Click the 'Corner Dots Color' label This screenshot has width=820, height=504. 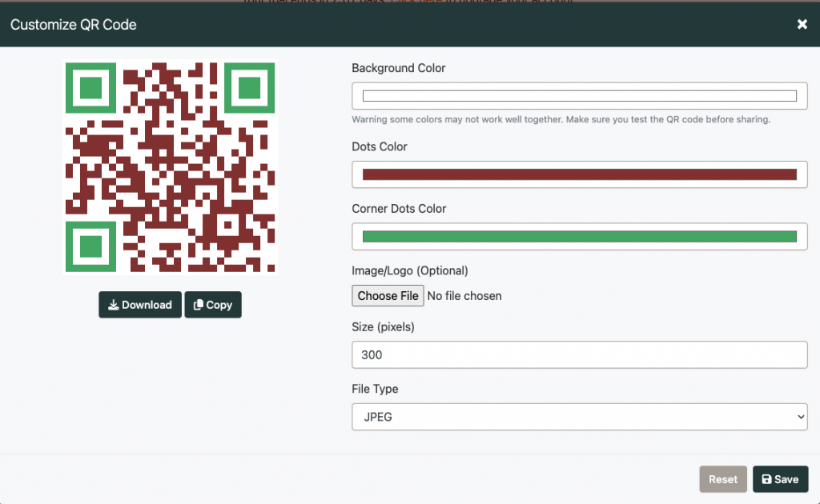399,209
